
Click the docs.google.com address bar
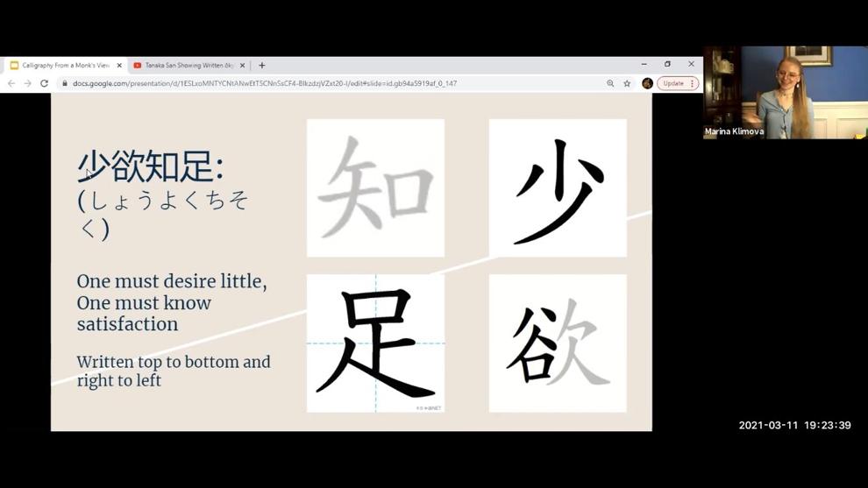(332, 83)
